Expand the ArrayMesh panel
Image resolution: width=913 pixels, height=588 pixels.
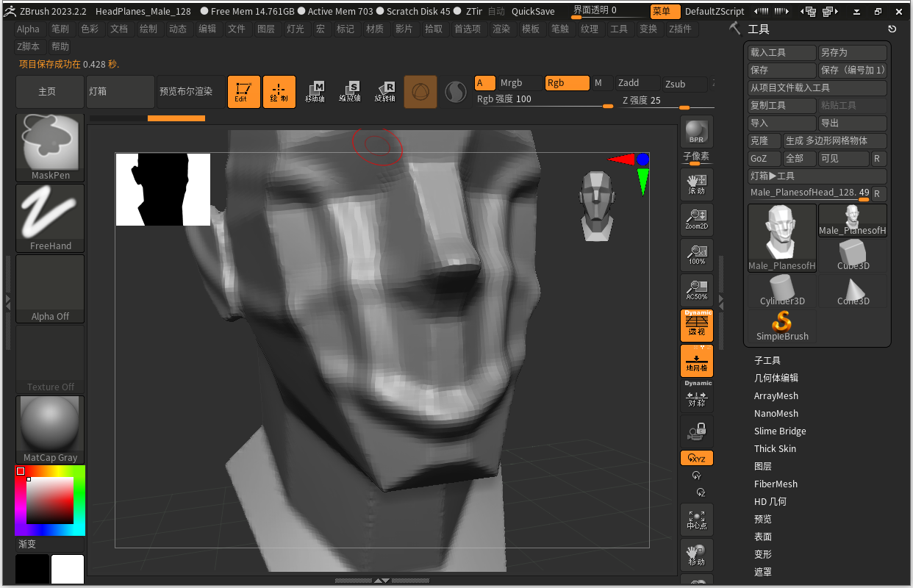(x=777, y=395)
